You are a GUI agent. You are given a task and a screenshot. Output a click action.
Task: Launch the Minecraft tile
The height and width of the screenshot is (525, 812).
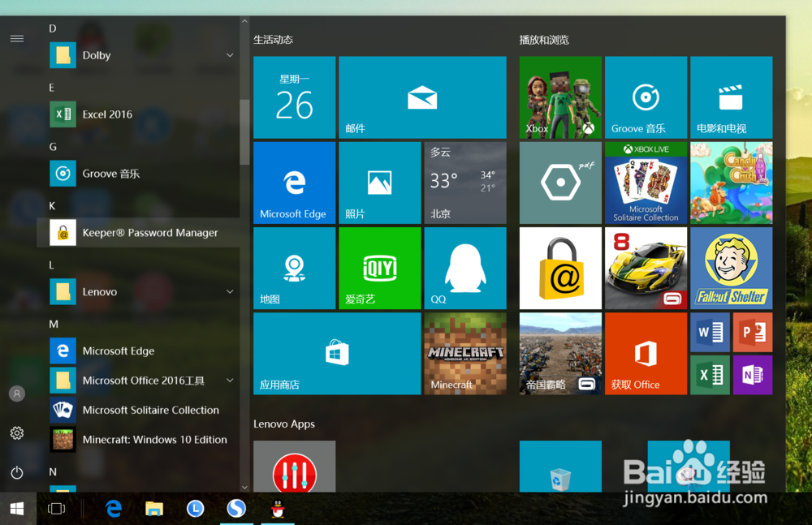pyautogui.click(x=465, y=354)
